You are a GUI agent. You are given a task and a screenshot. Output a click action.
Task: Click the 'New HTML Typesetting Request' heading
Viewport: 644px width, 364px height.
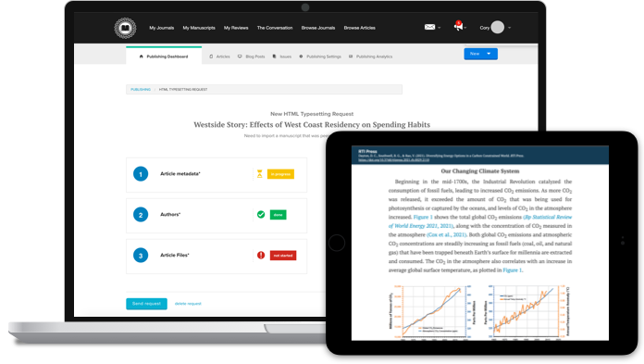tap(312, 114)
